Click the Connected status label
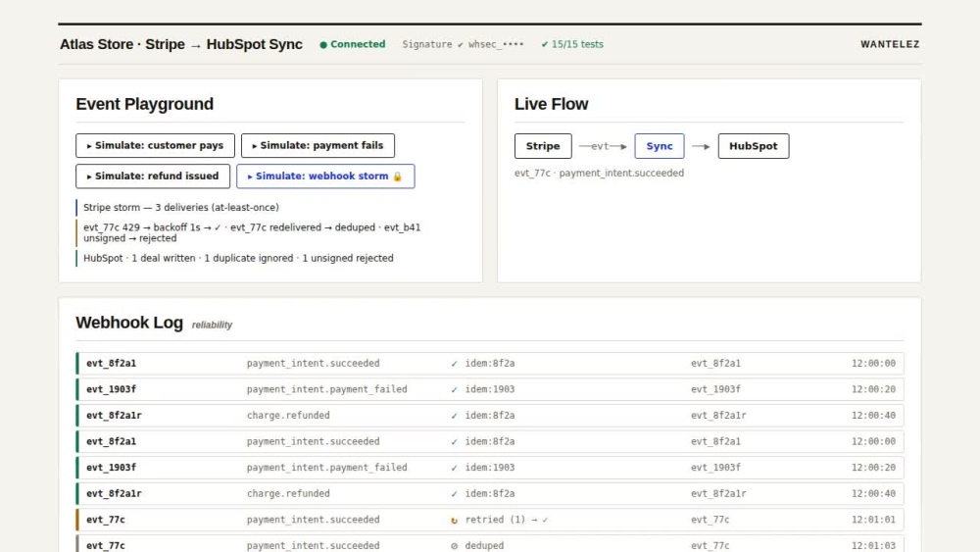Image resolution: width=980 pixels, height=552 pixels. [x=358, y=44]
